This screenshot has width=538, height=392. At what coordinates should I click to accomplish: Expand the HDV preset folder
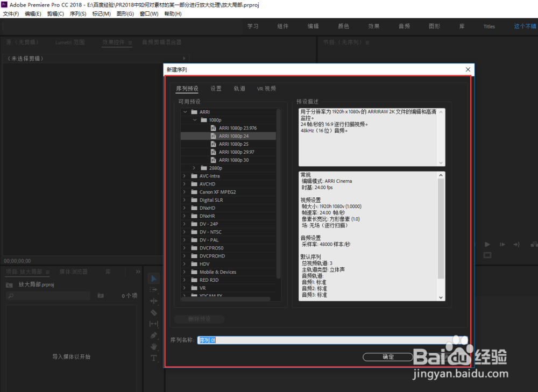[x=185, y=263]
